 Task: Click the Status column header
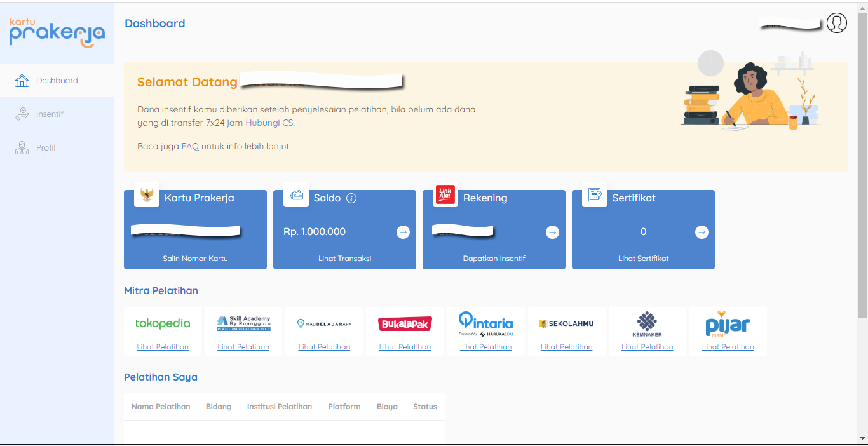pyautogui.click(x=425, y=407)
